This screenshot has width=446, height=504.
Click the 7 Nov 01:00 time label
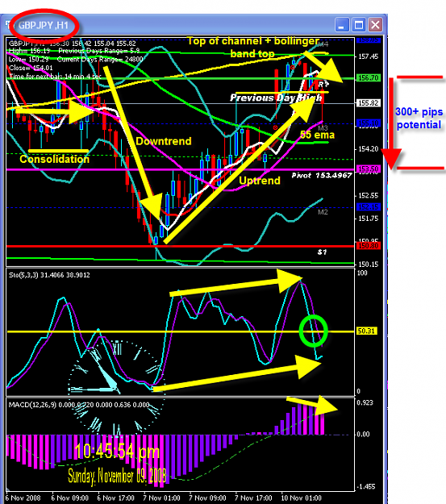(x=162, y=498)
